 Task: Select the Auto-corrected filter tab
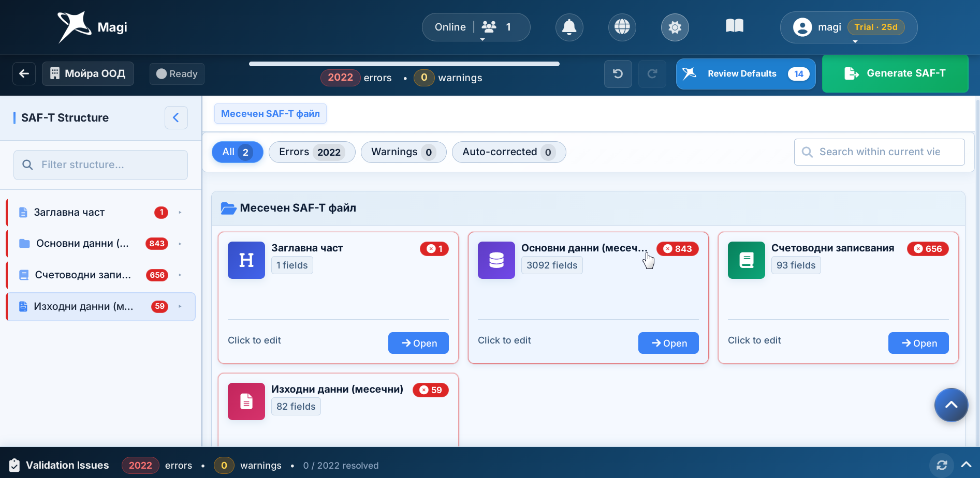tap(509, 152)
